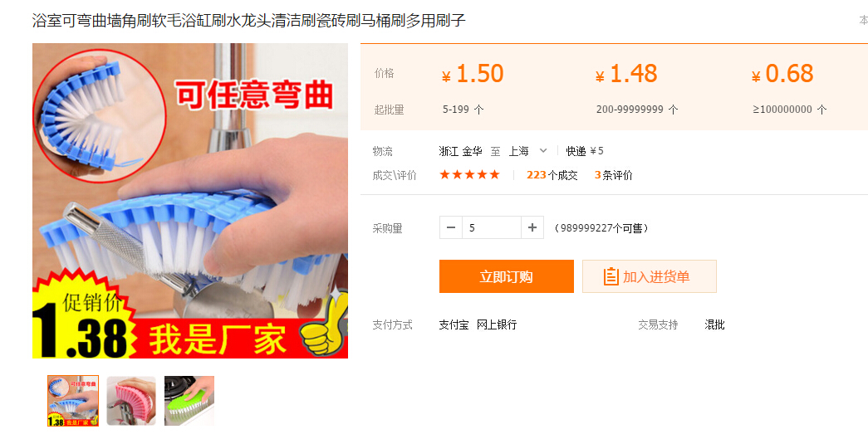The image size is (868, 439).
Task: Click the ¥1.50 price tier
Action: pyautogui.click(x=473, y=74)
